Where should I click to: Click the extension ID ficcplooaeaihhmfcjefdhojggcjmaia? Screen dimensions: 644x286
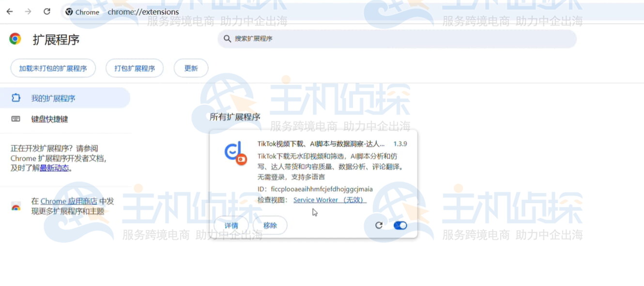coord(322,189)
